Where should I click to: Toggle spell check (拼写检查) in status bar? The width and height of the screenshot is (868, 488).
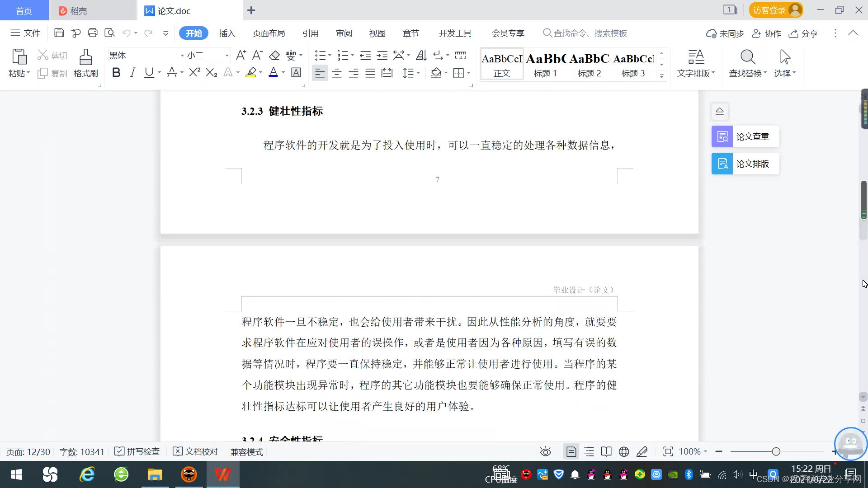click(x=137, y=452)
